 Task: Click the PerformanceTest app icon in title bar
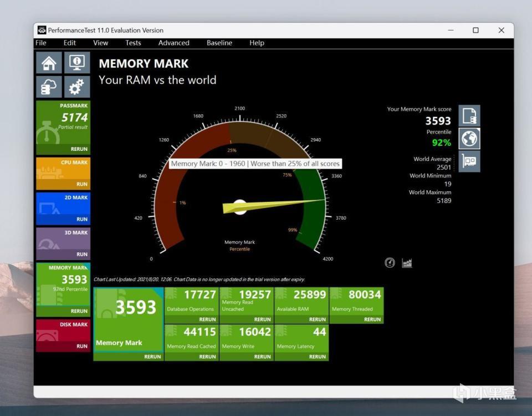tap(42, 30)
